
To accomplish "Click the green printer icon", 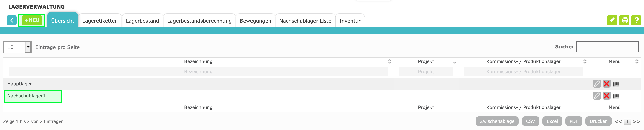I will click(x=624, y=20).
